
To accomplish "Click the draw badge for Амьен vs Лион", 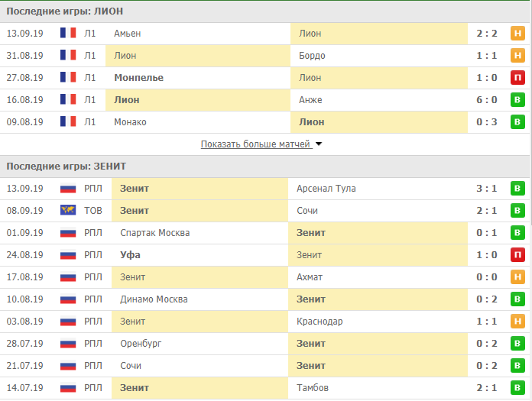I will click(517, 33).
